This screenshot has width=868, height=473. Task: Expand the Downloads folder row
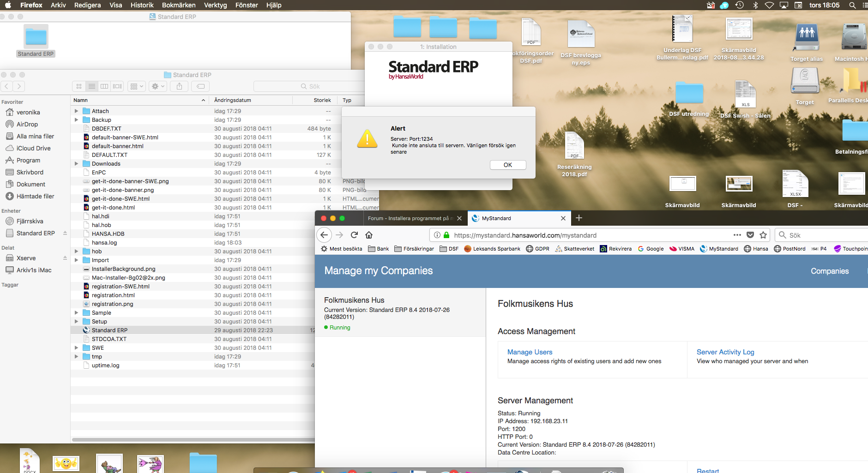(x=76, y=164)
